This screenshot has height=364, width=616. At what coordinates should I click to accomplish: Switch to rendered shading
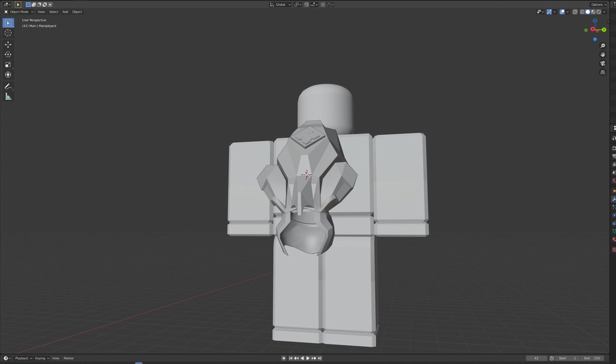tap(599, 12)
